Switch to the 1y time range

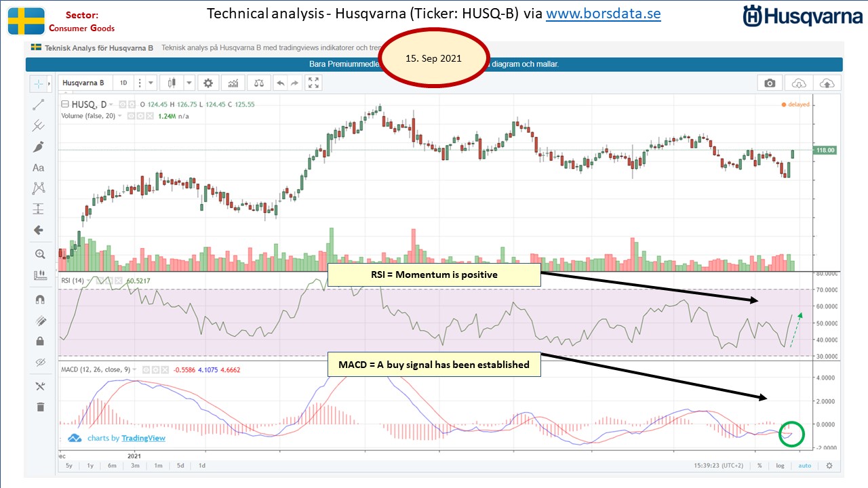(x=90, y=466)
